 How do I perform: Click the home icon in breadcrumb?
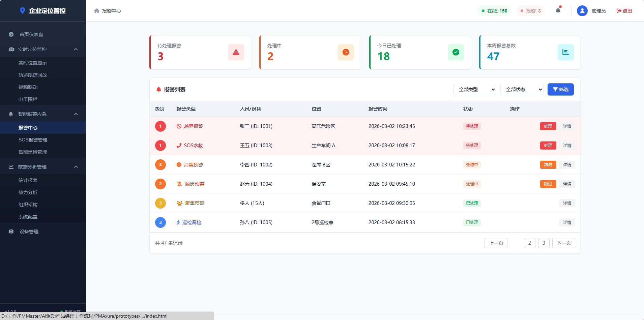[97, 11]
